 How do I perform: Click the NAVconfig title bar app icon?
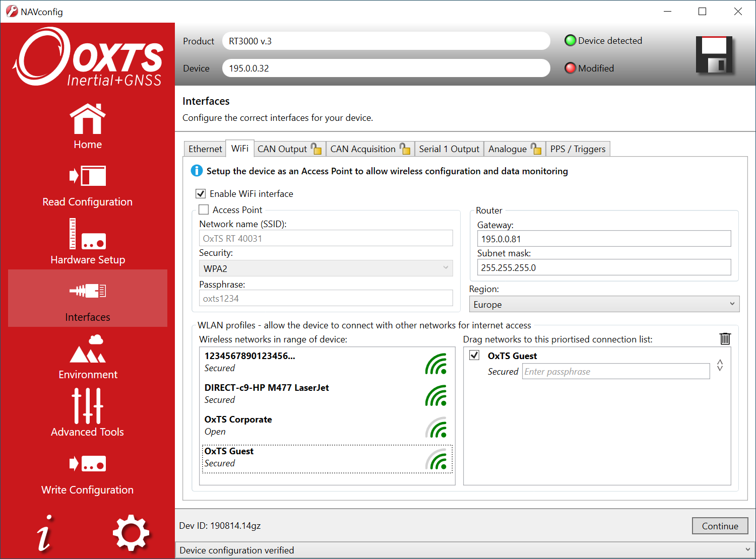click(x=12, y=11)
